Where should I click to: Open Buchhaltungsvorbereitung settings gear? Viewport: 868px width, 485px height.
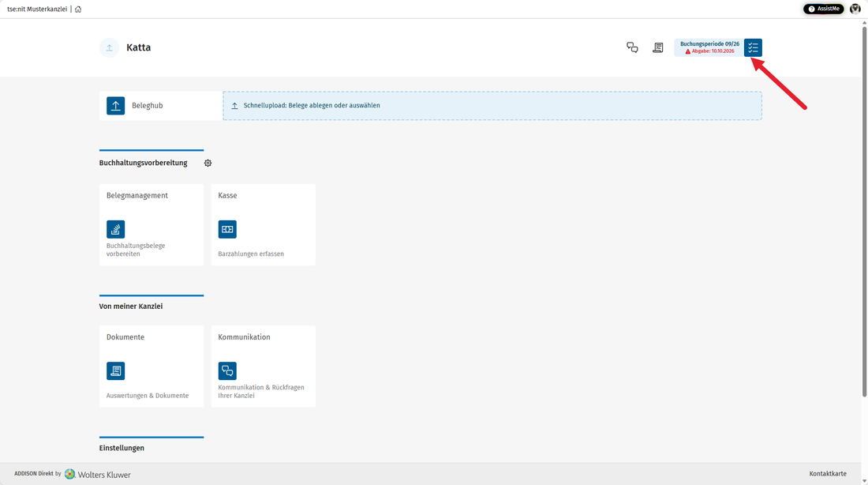[208, 163]
